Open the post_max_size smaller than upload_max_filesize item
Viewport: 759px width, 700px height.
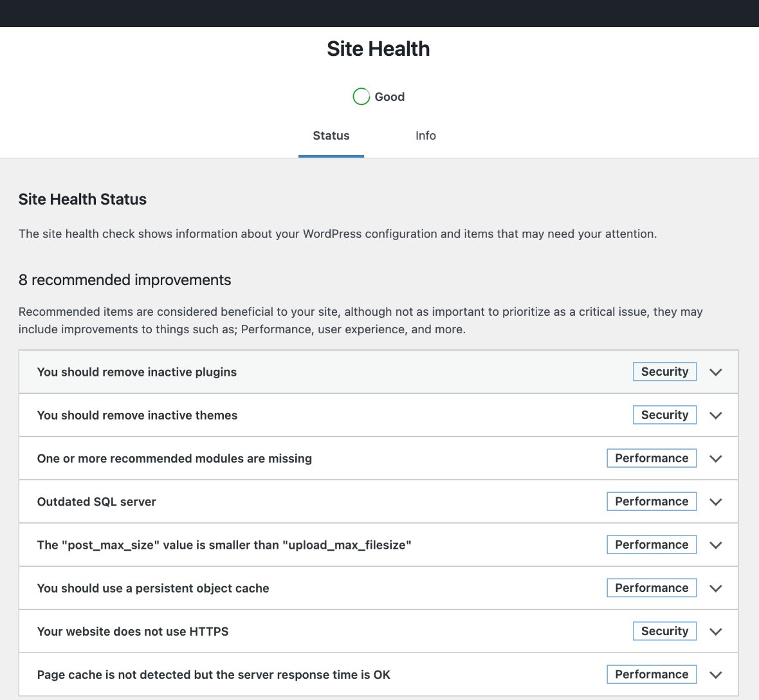click(378, 545)
